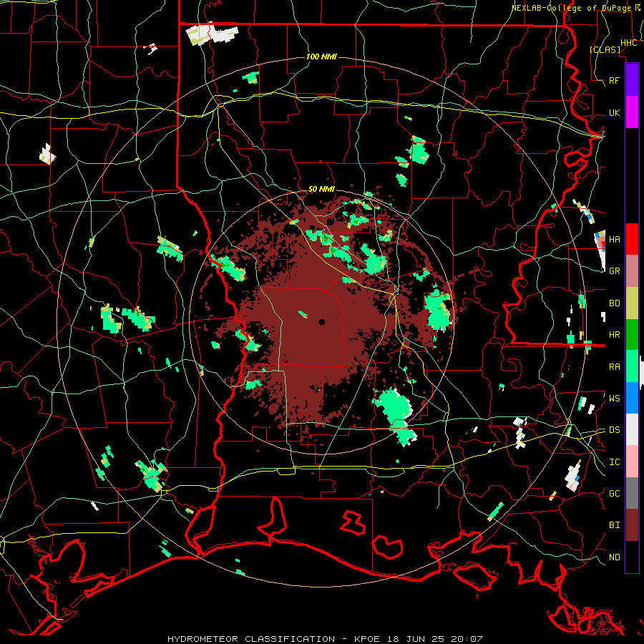The image size is (644, 644).
Task: Click the brown BI legend swatch
Action: click(632, 525)
